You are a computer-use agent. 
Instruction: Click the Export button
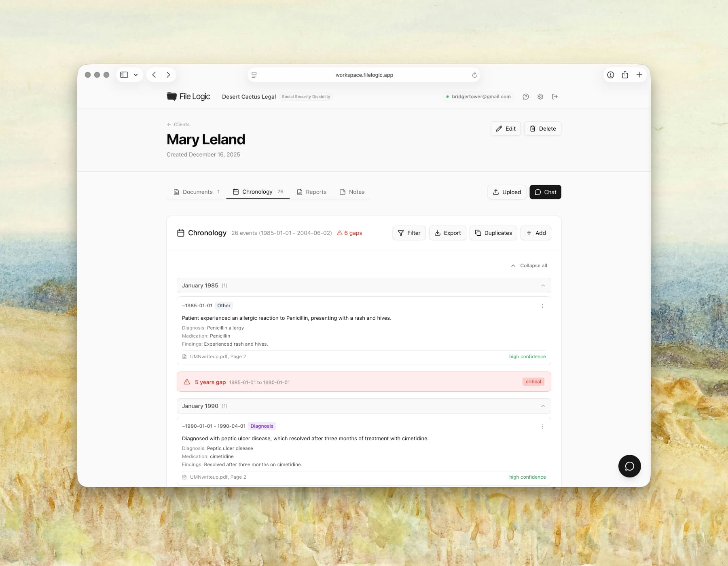pyautogui.click(x=447, y=233)
